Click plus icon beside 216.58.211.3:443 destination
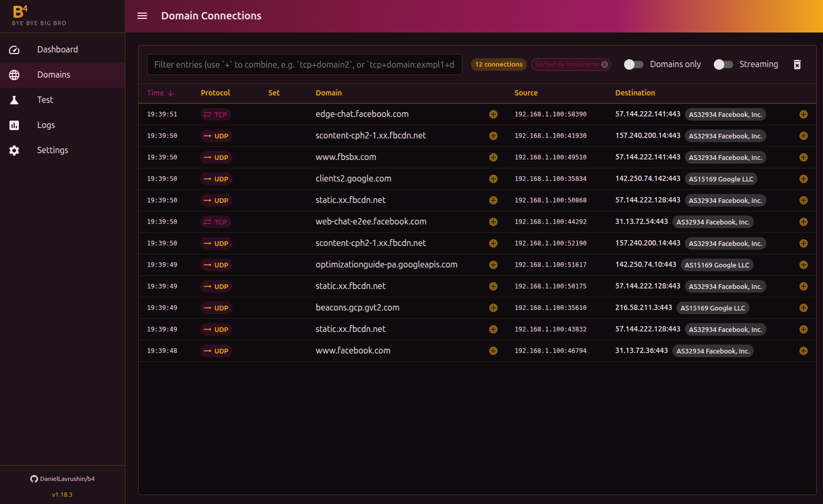This screenshot has width=823, height=504. pos(803,308)
